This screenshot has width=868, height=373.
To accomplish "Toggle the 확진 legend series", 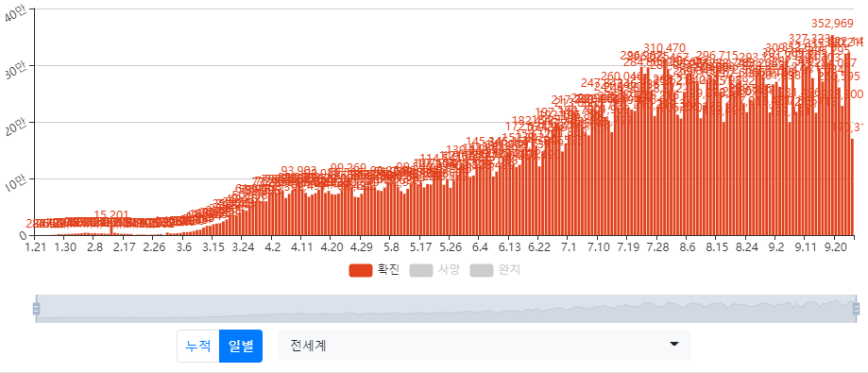I will point(374,270).
